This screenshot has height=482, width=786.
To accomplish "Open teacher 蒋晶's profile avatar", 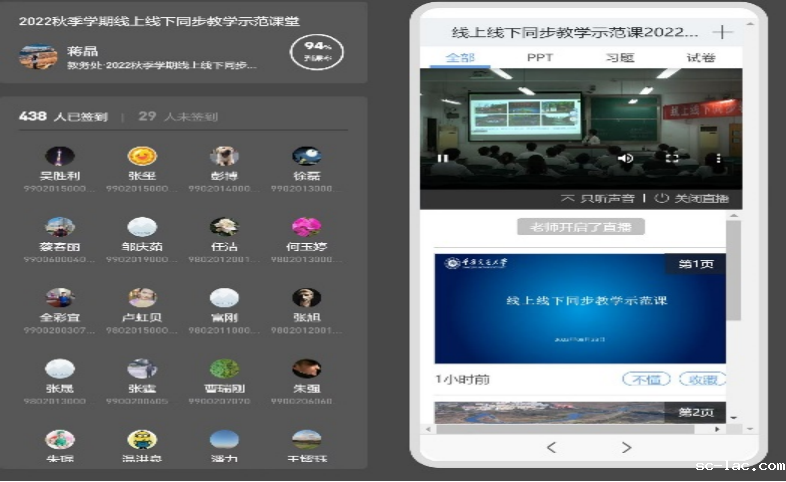I will coord(38,57).
